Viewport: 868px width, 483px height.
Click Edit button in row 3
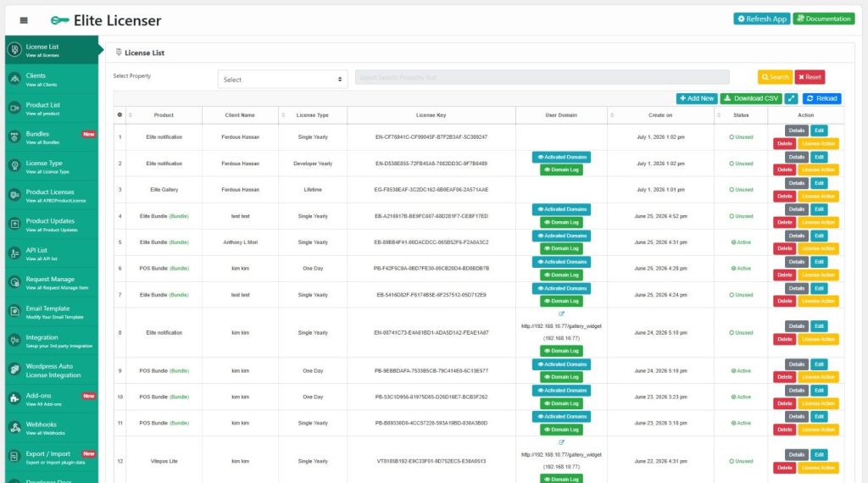820,183
